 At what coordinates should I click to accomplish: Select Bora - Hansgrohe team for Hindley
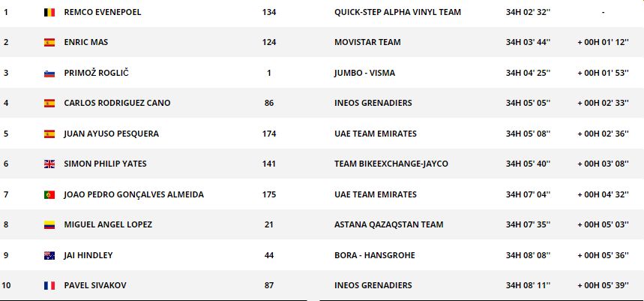click(x=373, y=255)
